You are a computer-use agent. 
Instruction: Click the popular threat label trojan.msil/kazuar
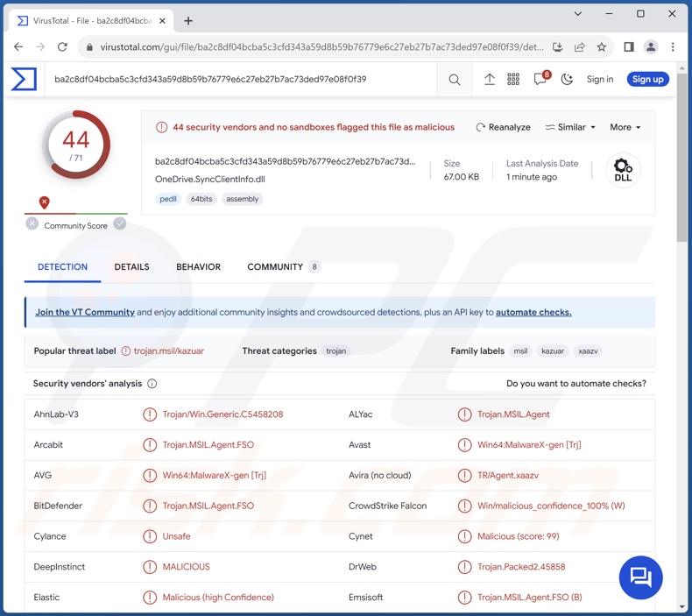coord(168,351)
